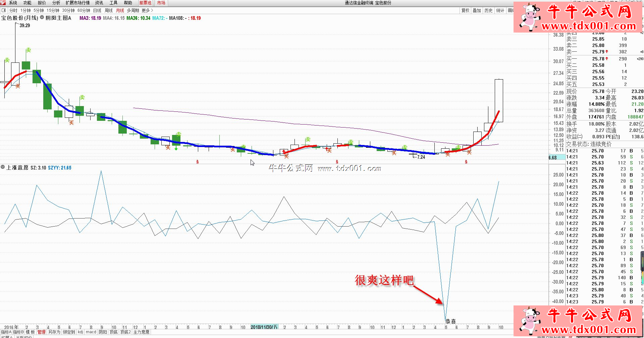Click the 涨幅 value 14.88%

pyautogui.click(x=596, y=104)
